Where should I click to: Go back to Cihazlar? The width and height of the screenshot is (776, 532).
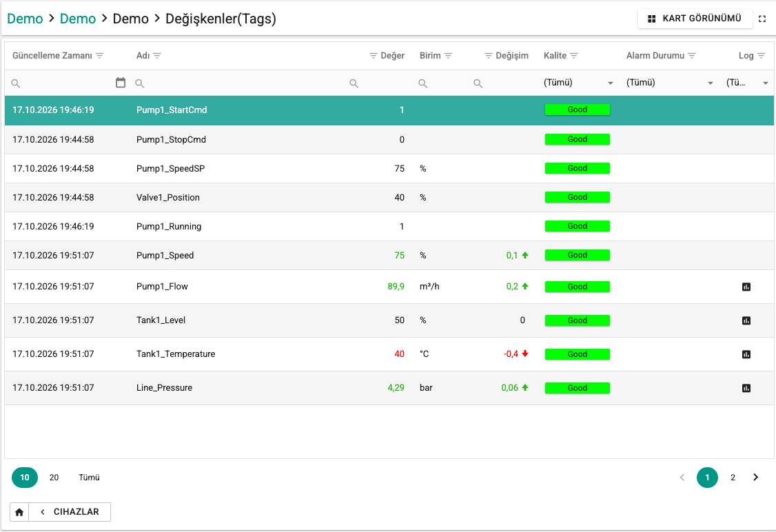[70, 512]
